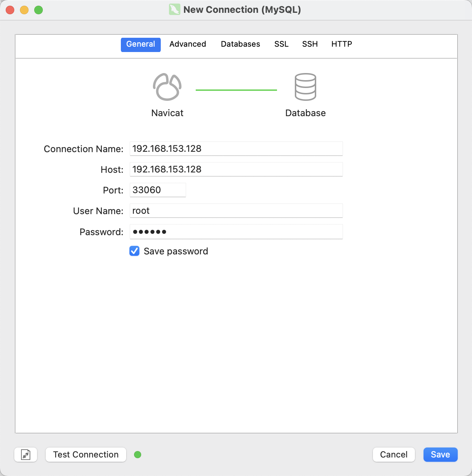Image resolution: width=472 pixels, height=476 pixels.
Task: Switch to the SSL tab
Action: [281, 44]
